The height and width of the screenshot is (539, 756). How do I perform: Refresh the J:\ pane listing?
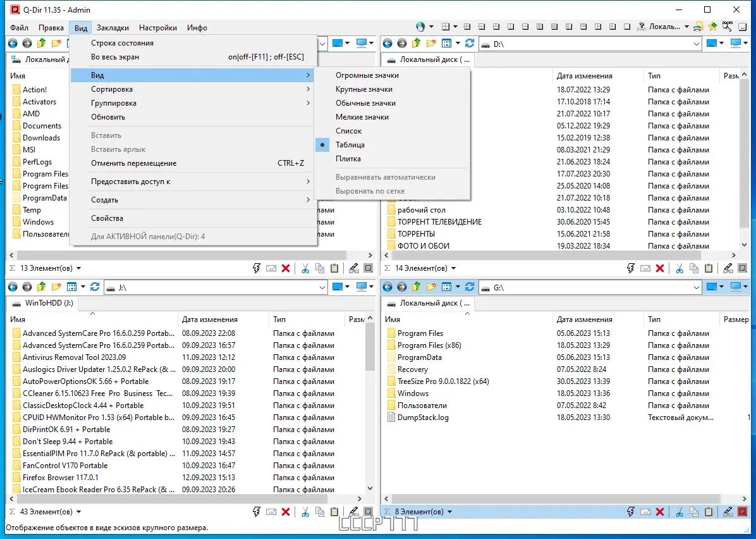[x=95, y=287]
